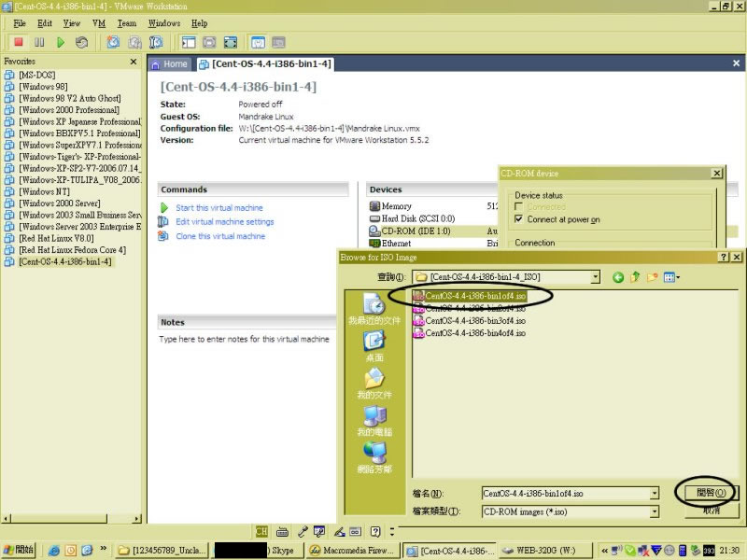747x560 pixels.
Task: Click the Console view toolbar icon
Action: click(278, 42)
